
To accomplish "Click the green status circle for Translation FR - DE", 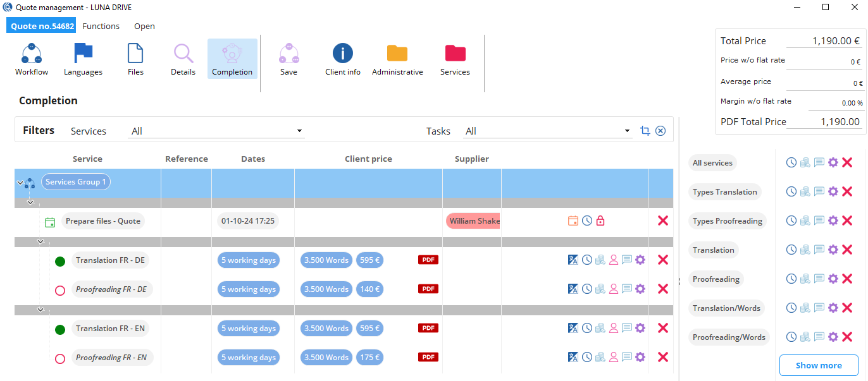I will coord(60,260).
